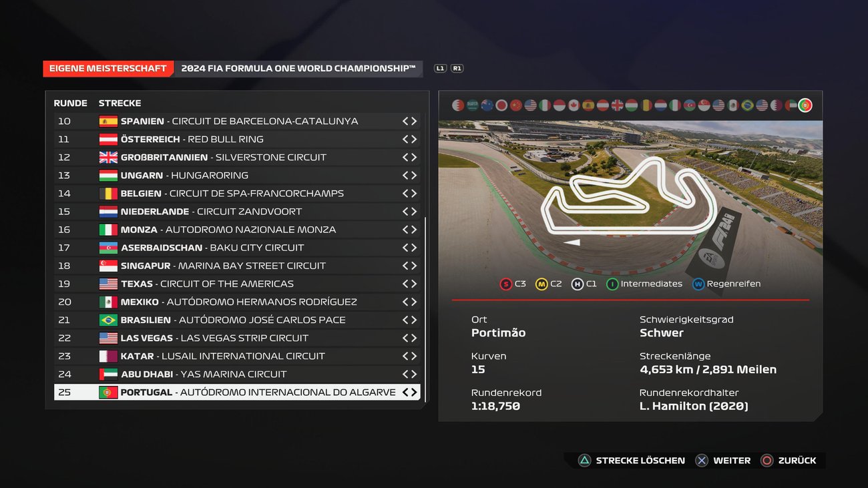Select Katar - Lusail International Circuit row

237,356
